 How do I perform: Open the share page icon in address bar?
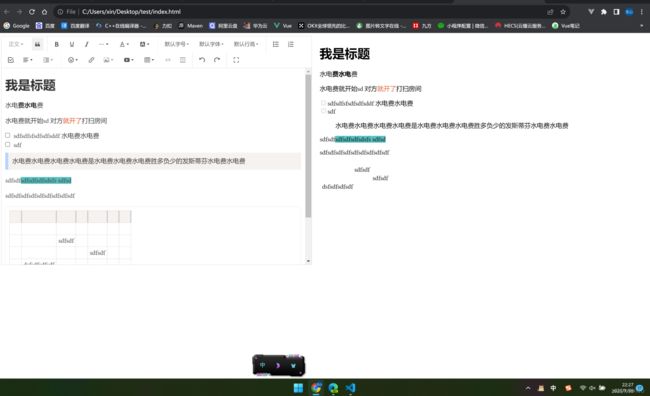click(550, 12)
